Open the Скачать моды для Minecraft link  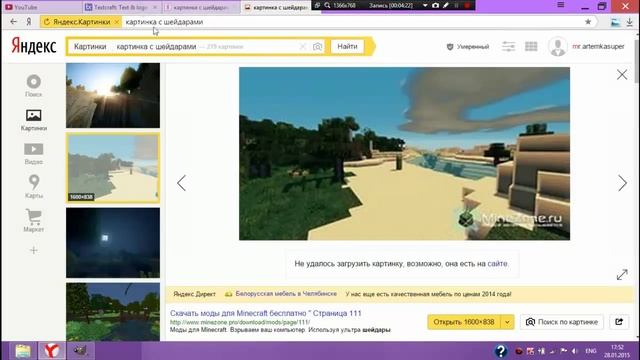click(x=266, y=313)
